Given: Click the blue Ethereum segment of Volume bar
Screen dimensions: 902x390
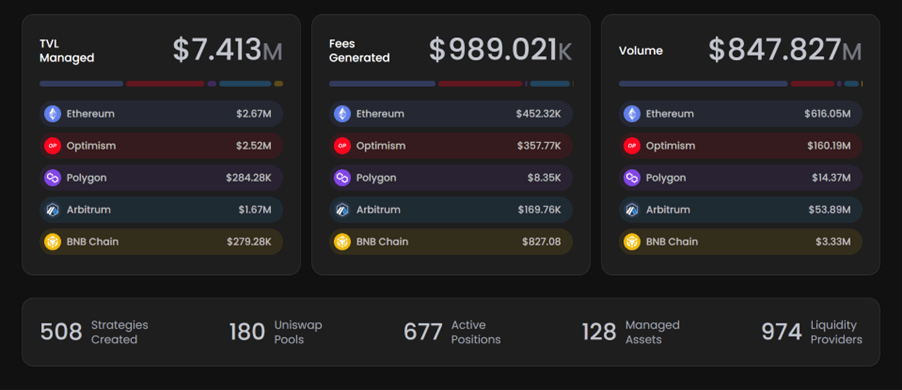Looking at the screenshot, I should (x=703, y=84).
